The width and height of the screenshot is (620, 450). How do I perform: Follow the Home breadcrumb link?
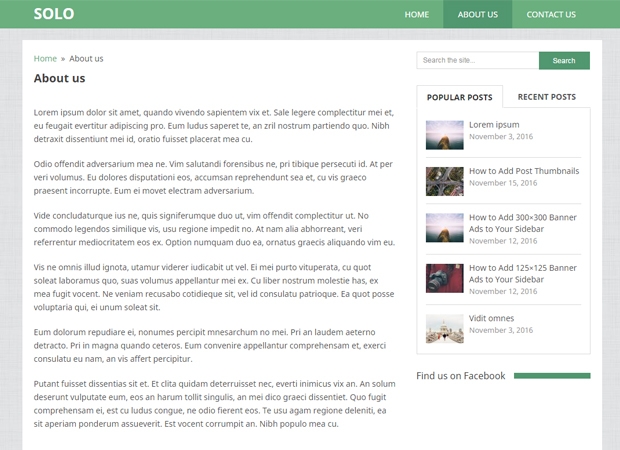click(x=45, y=59)
